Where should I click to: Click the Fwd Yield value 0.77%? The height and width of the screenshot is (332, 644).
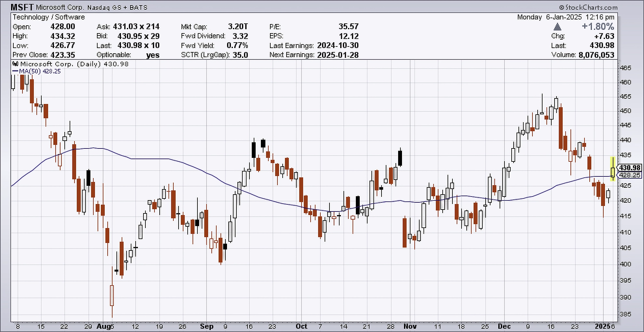point(237,45)
